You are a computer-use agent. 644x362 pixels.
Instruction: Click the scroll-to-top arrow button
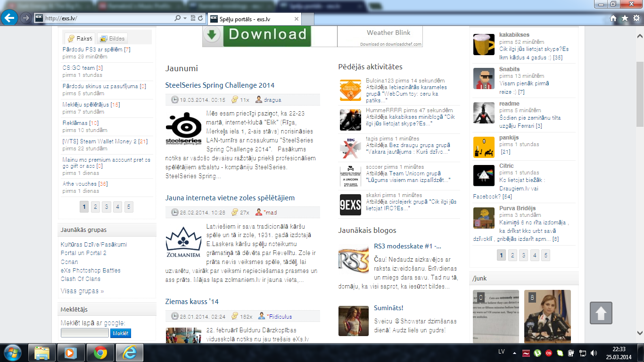(x=601, y=313)
